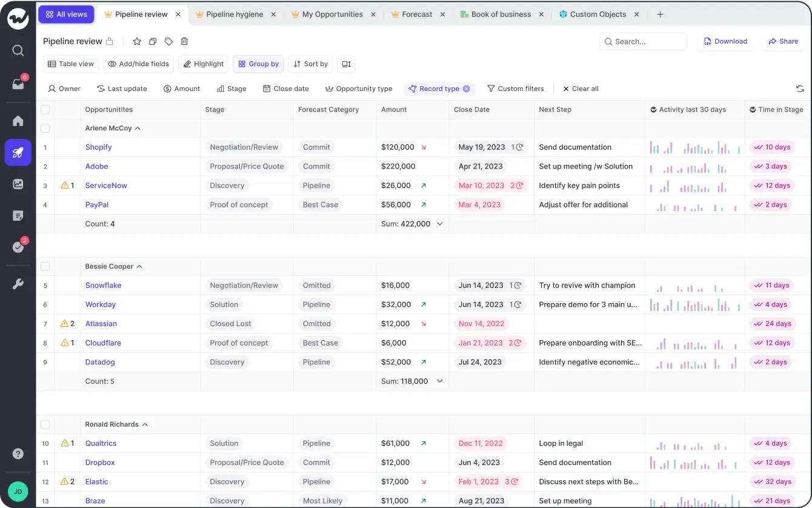Open the search icon in left sidebar

click(x=18, y=50)
